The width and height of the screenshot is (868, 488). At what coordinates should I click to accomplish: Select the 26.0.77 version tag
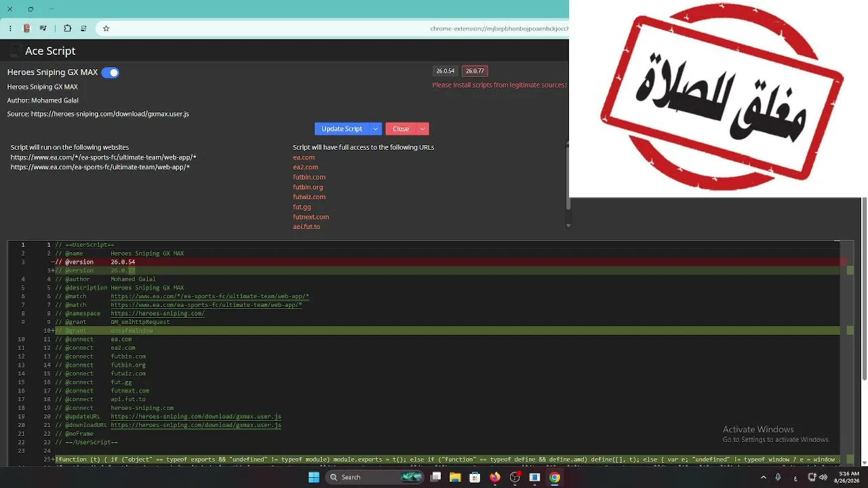pos(475,71)
